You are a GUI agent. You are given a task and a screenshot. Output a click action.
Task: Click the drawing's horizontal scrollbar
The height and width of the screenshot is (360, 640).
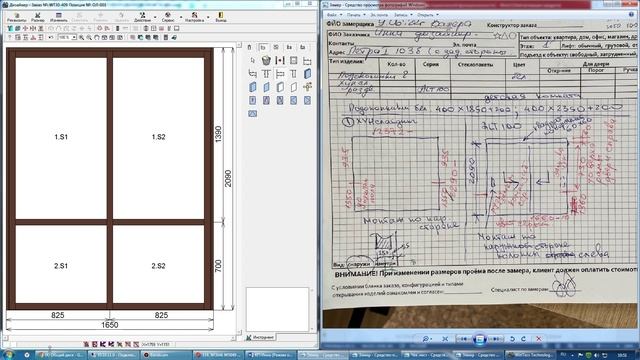click(120, 338)
